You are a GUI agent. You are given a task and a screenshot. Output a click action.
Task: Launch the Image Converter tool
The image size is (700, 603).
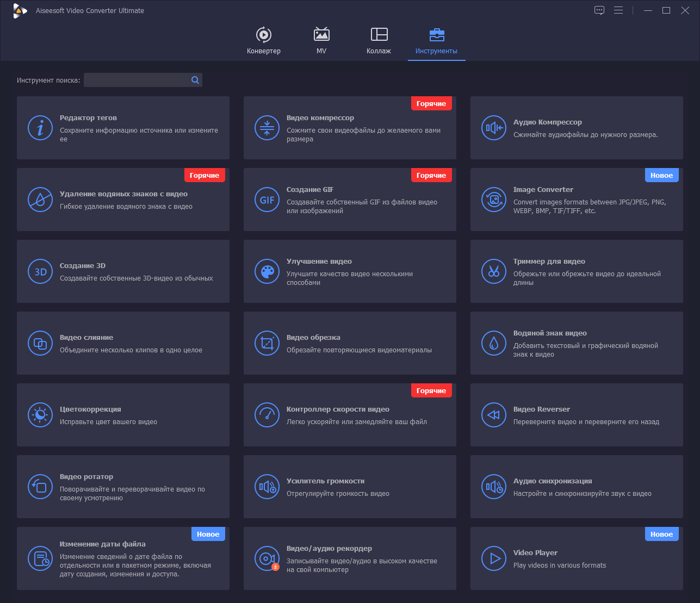577,200
